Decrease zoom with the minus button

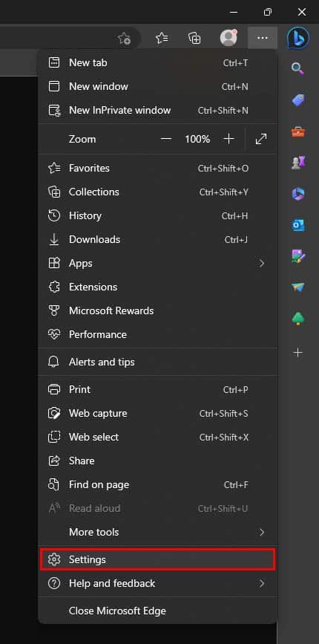point(166,139)
